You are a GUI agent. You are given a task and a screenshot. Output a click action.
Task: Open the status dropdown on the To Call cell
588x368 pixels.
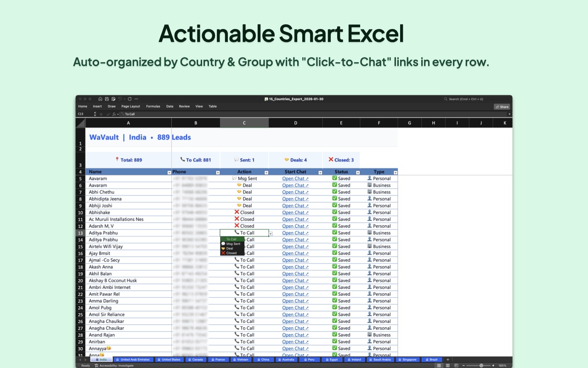coord(271,233)
